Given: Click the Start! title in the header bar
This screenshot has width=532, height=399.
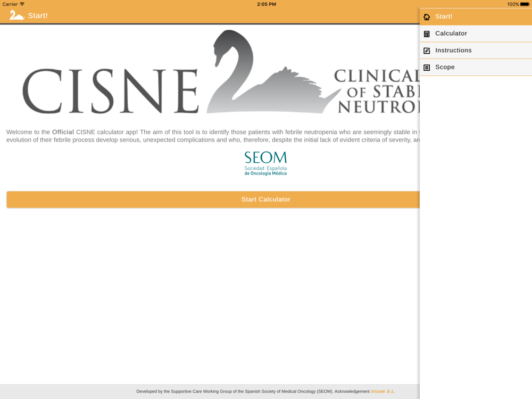Looking at the screenshot, I should pos(38,15).
